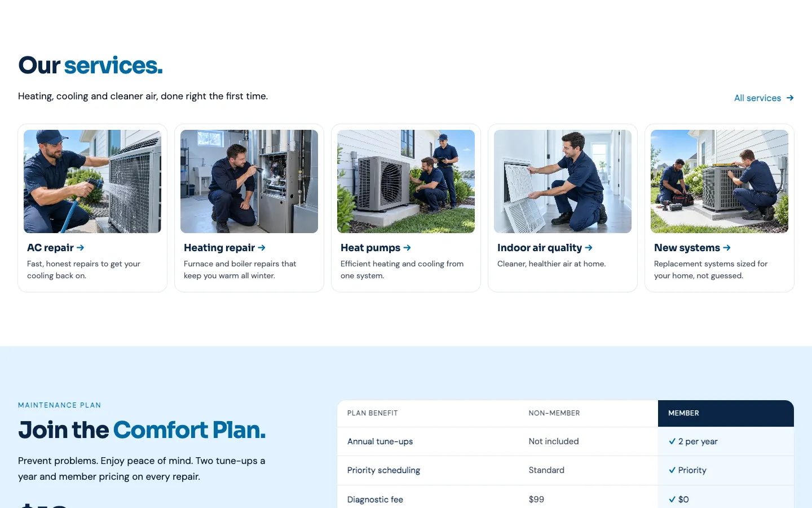Open the Heat pumps service link
The image size is (812, 508).
click(376, 248)
